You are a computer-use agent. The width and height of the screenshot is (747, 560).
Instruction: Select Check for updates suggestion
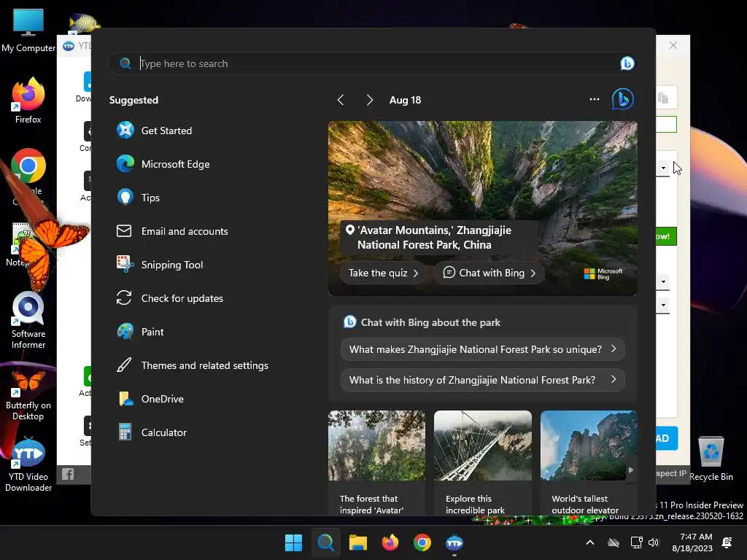pos(170,298)
